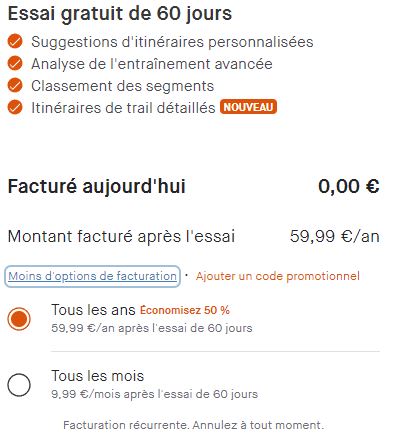This screenshot has width=396, height=437.
Task: Click the checkmark icon next to Itinéraires de trail
Action: [15, 107]
